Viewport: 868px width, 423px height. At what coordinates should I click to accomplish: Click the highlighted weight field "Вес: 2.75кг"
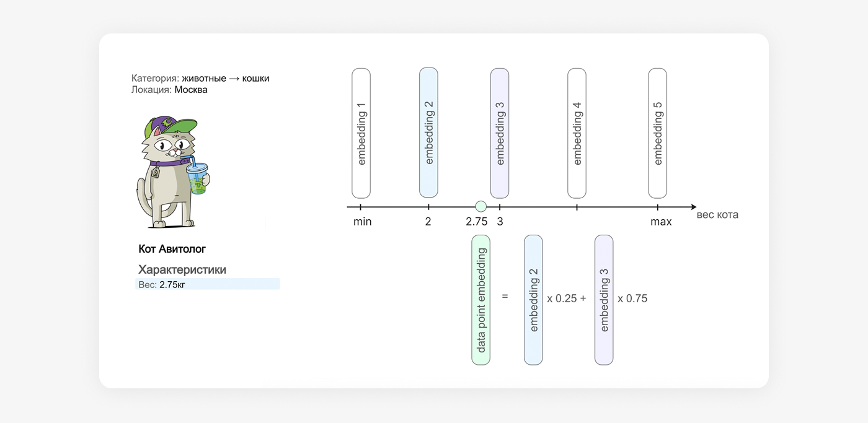click(x=207, y=284)
